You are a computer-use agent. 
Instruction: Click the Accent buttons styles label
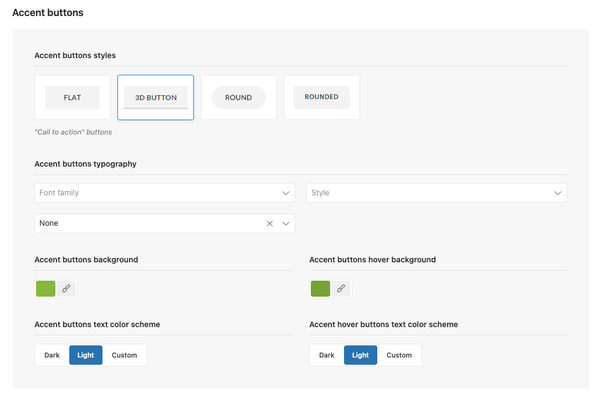[x=75, y=55]
